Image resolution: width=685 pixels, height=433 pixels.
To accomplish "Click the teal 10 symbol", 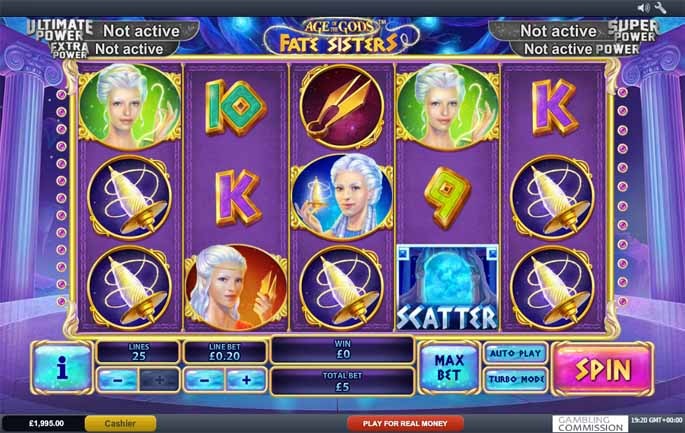I will [x=235, y=107].
